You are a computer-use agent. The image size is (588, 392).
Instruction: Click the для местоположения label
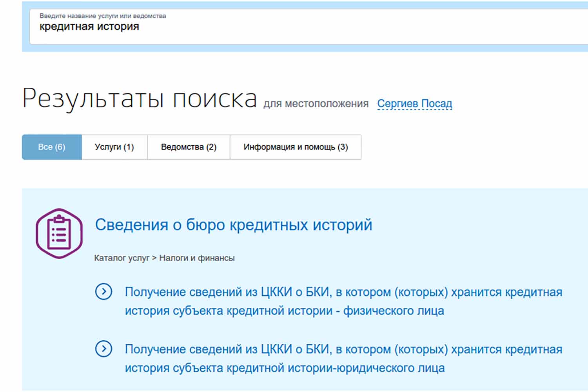point(316,104)
